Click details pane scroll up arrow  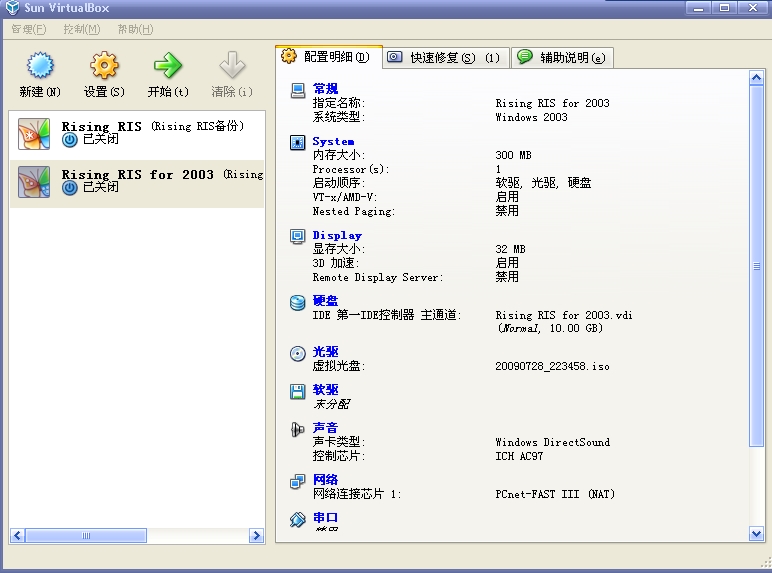tap(756, 78)
